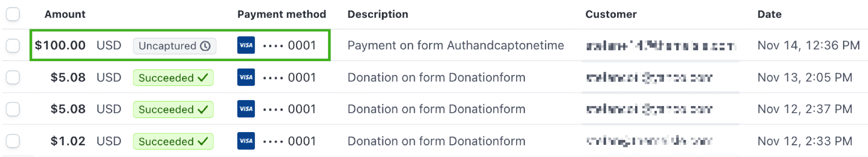Click the Nov 14, 12:36 PM date
Screen dimensions: 868x157
tap(808, 45)
